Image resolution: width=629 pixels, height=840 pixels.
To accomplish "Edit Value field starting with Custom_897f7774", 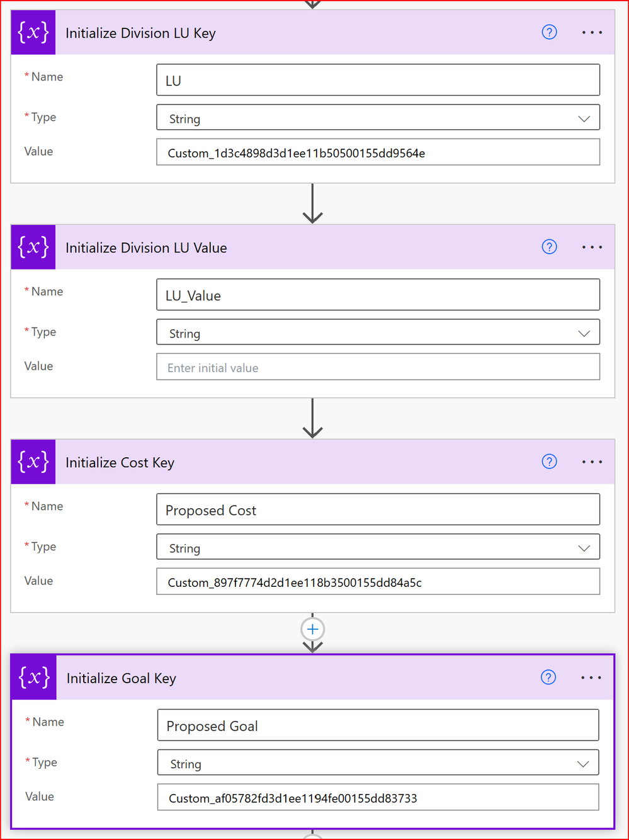I will (378, 582).
